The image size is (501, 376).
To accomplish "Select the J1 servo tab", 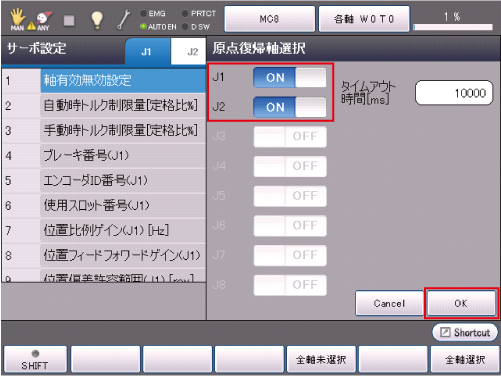I will [148, 51].
